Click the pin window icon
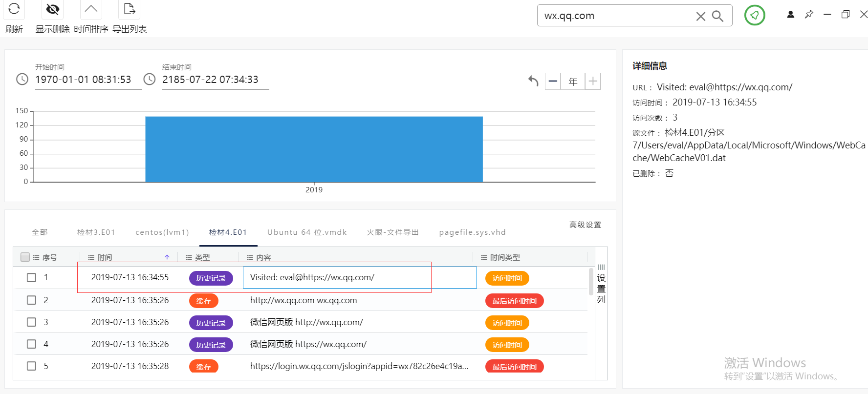The height and width of the screenshot is (394, 868). [x=809, y=14]
